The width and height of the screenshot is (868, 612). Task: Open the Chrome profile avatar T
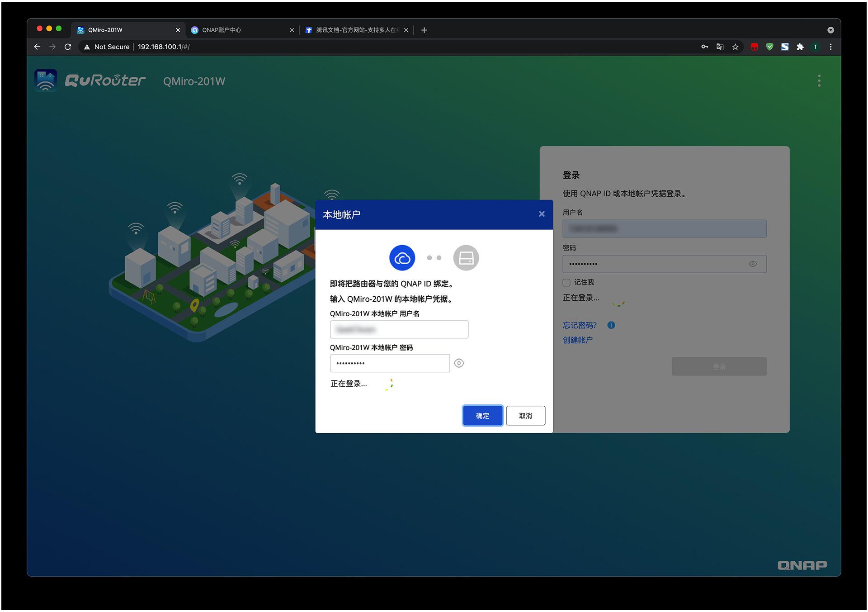click(816, 47)
